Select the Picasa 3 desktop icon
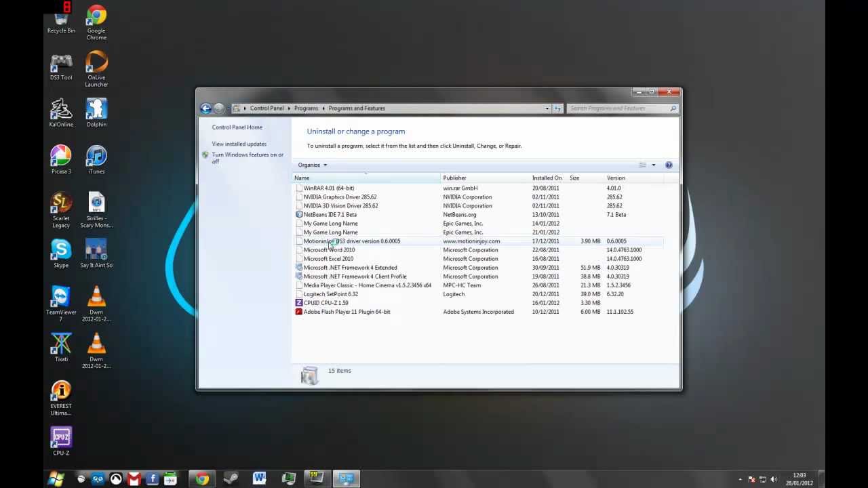Viewport: 868px width, 488px height. pos(61,160)
